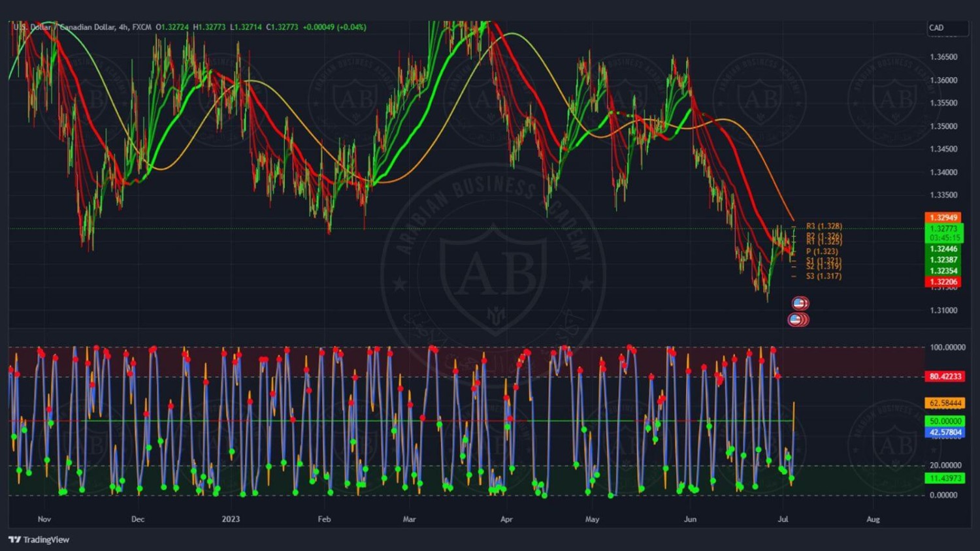Image resolution: width=980 pixels, height=551 pixels.
Task: Click the S3 (1.317) pivot label
Action: pyautogui.click(x=824, y=276)
